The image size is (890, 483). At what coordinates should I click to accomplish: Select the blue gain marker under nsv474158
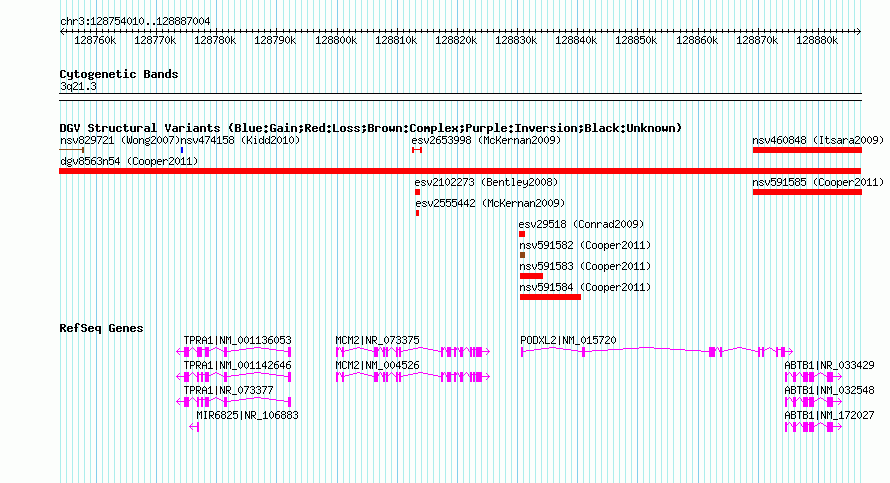[x=182, y=150]
